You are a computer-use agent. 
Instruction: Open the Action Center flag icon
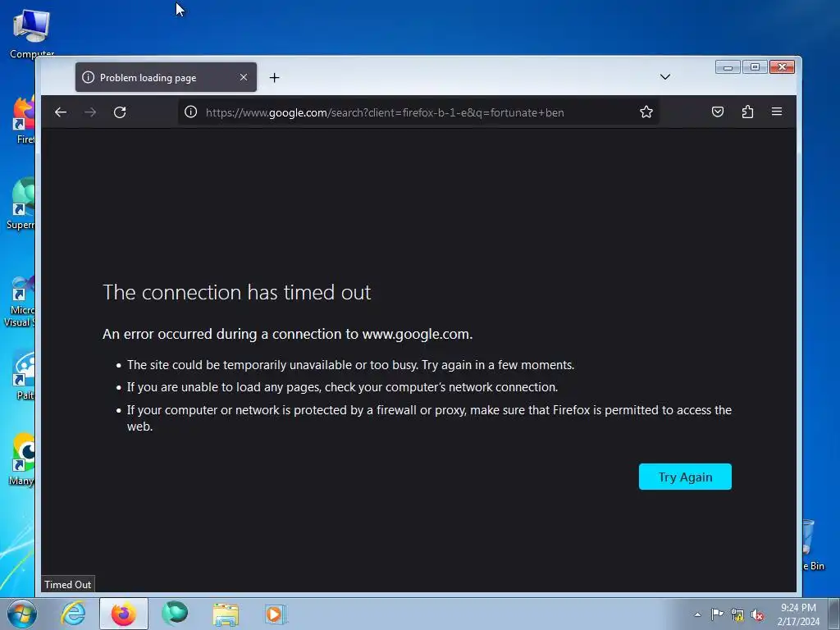[x=717, y=614]
